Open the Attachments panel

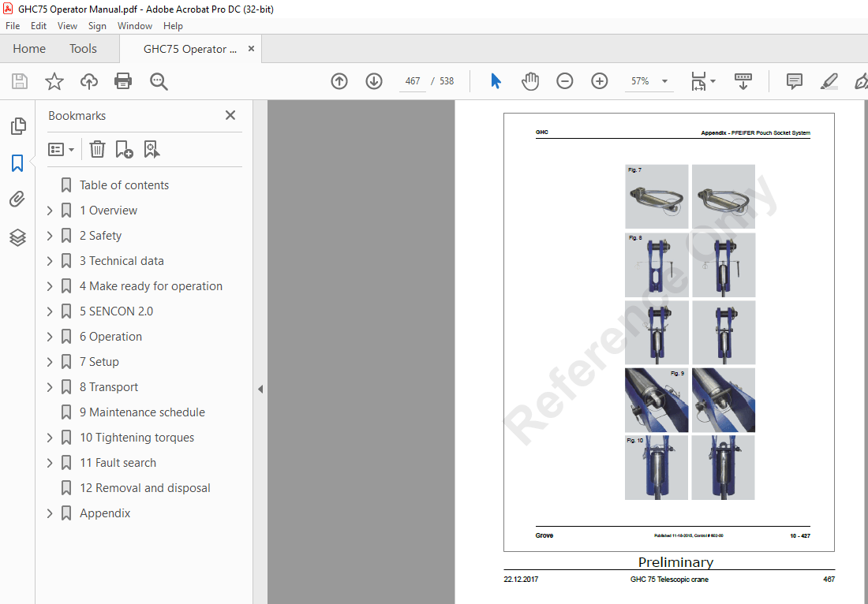click(17, 199)
